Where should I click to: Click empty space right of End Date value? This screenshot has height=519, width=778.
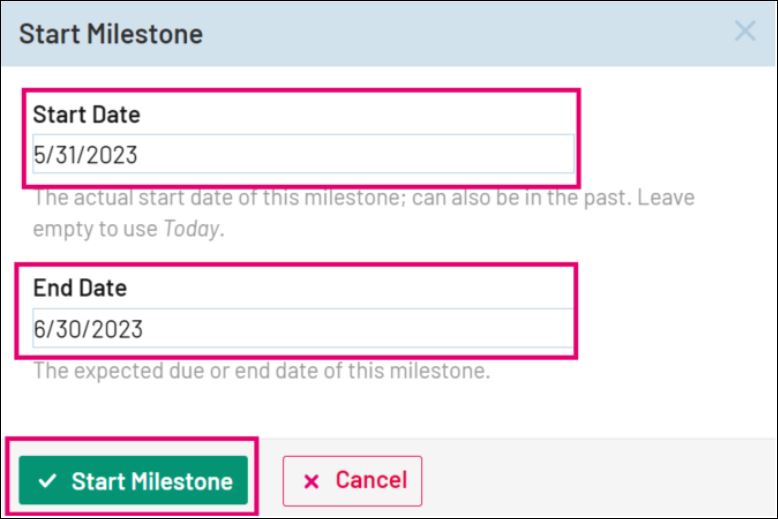point(400,328)
